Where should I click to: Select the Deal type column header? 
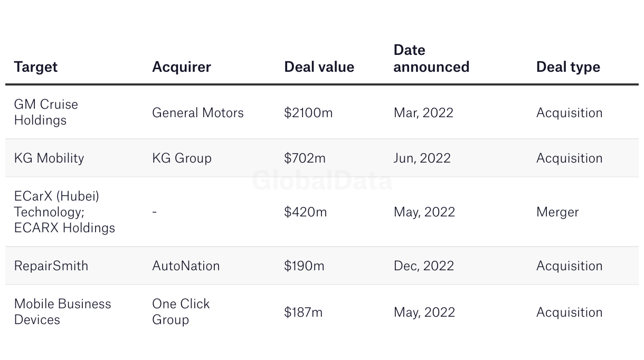(568, 67)
